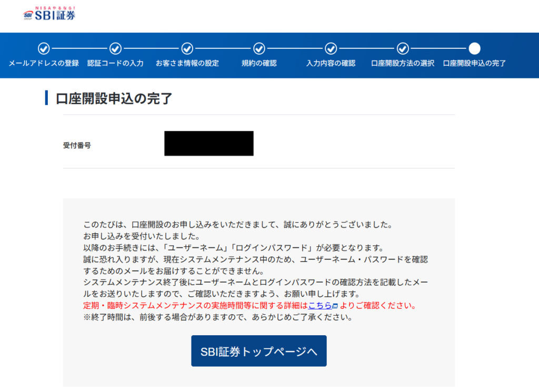Select the 入力内容の確認 step label
Screen dimensions: 539x392
point(331,63)
